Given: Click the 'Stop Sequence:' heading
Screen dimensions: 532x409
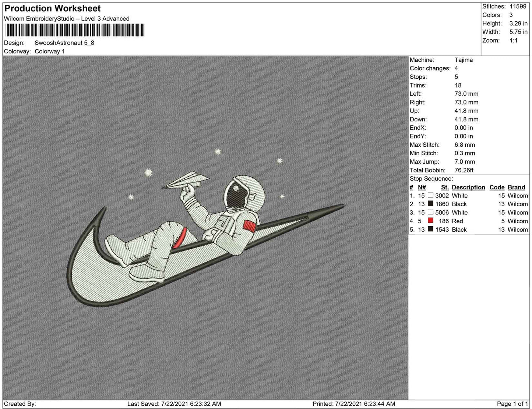Looking at the screenshot, I should tap(431, 179).
